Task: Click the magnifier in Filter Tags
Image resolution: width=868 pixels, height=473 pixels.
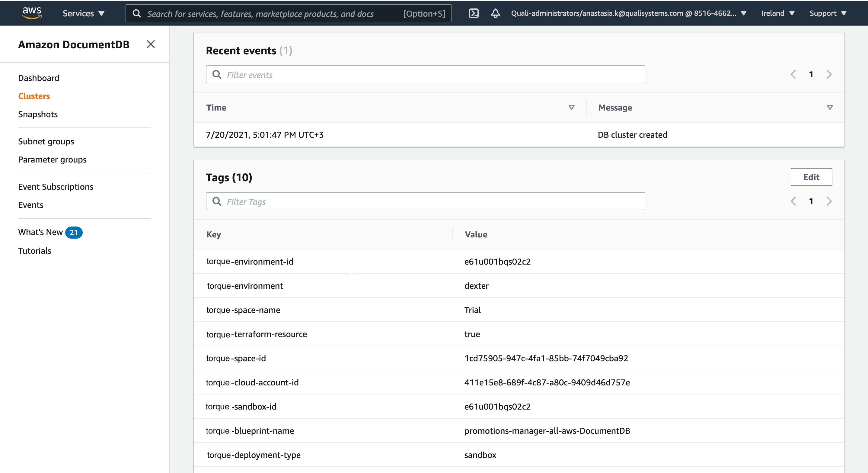Action: pos(217,201)
